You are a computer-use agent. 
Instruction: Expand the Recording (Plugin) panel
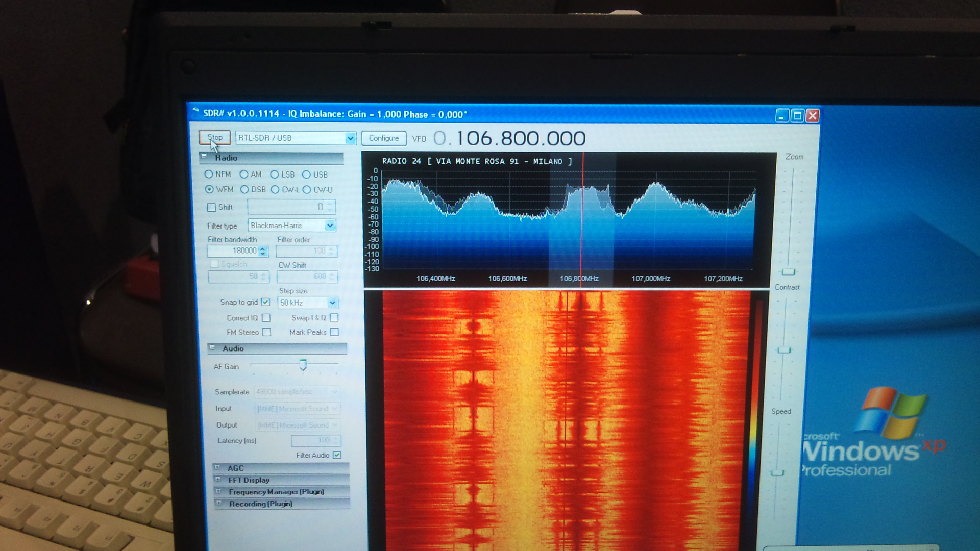click(219, 503)
